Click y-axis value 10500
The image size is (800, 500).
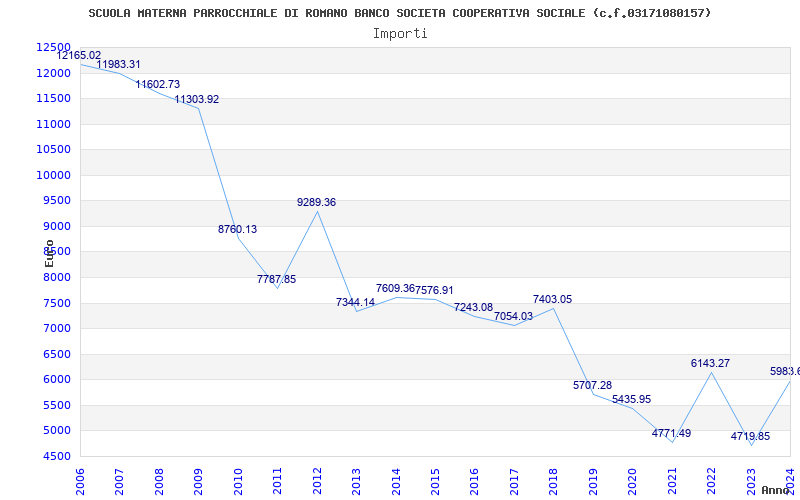(53, 149)
